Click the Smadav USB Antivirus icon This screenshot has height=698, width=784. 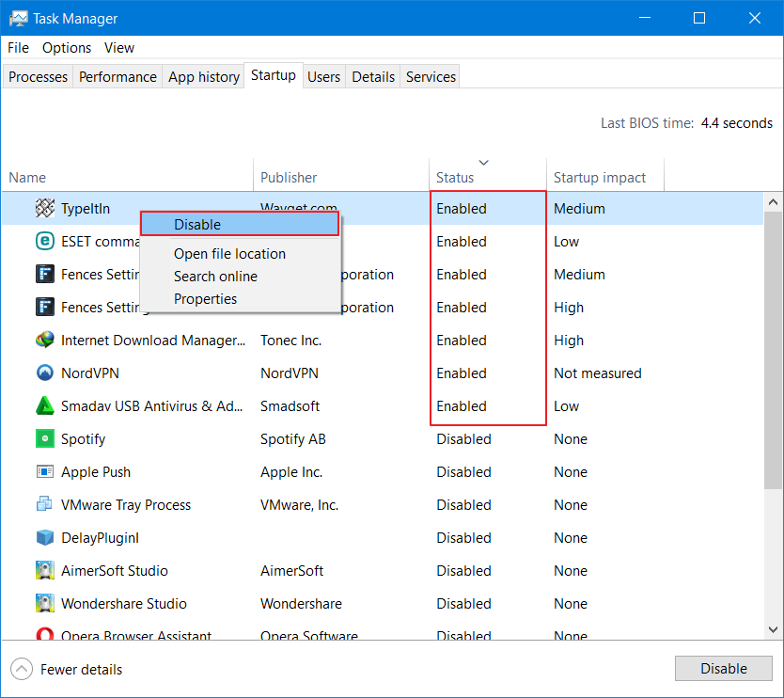45,405
